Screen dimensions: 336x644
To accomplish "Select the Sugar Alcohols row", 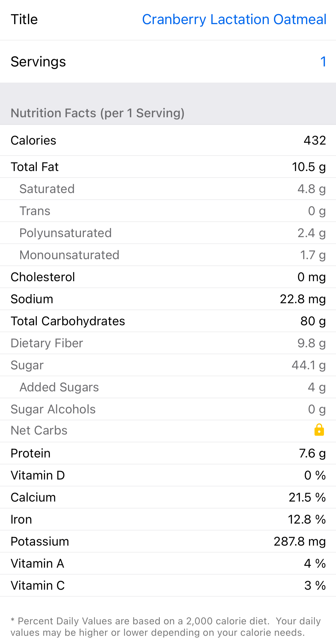I will tap(168, 409).
